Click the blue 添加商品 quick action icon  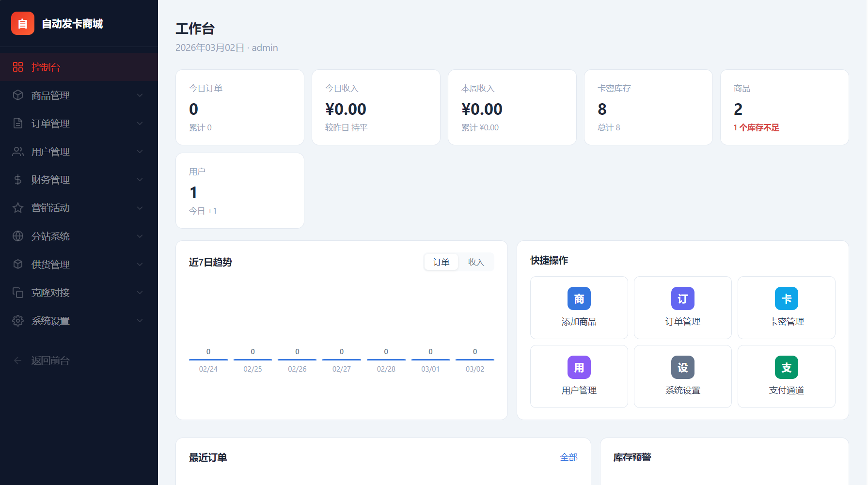click(x=579, y=298)
